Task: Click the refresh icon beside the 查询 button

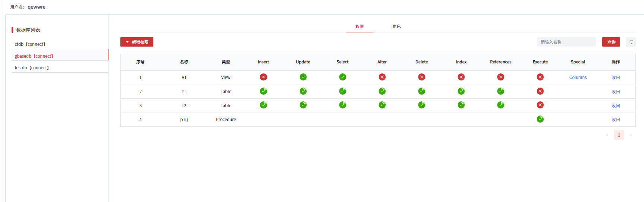Action: 631,42
